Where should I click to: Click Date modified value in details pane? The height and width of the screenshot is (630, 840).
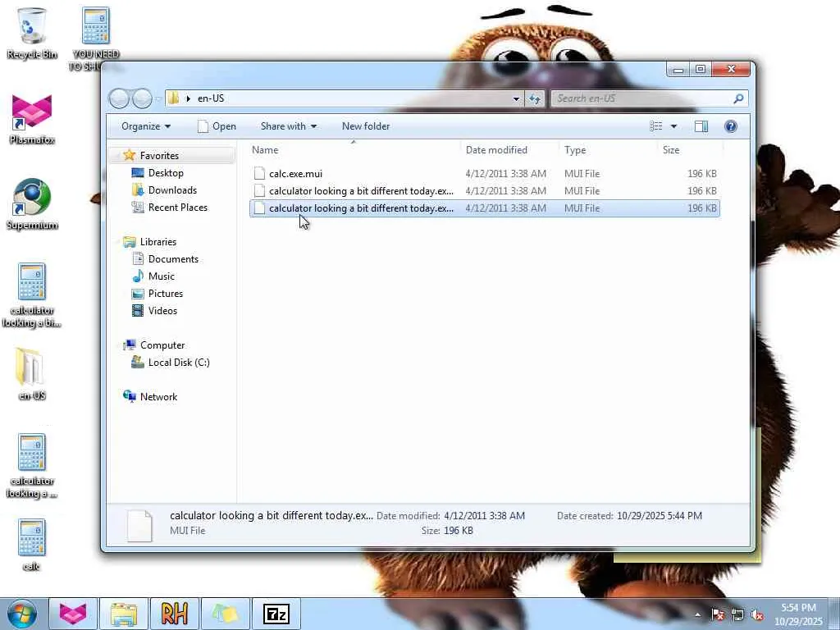coord(485,516)
